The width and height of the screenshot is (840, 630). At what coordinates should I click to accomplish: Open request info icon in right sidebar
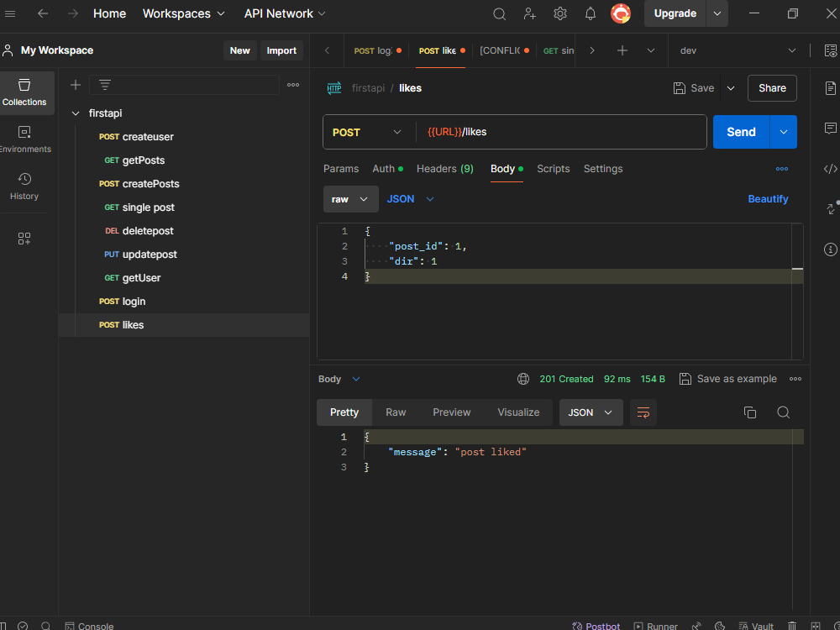click(x=831, y=249)
